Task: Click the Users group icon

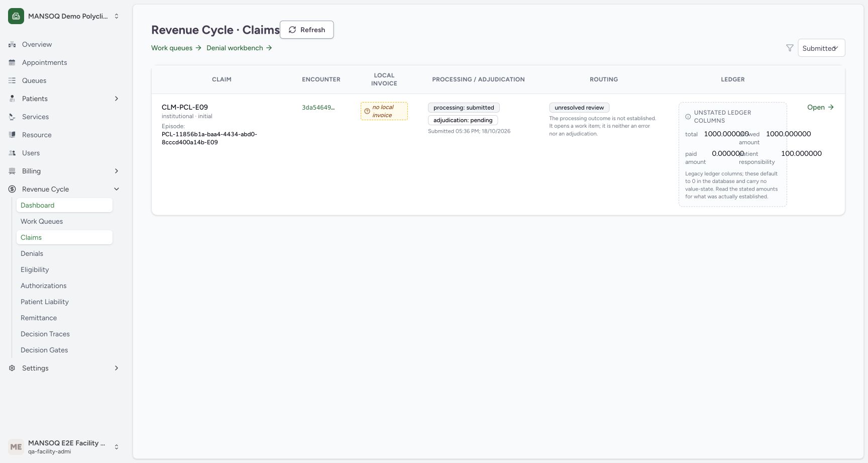Action: [12, 153]
